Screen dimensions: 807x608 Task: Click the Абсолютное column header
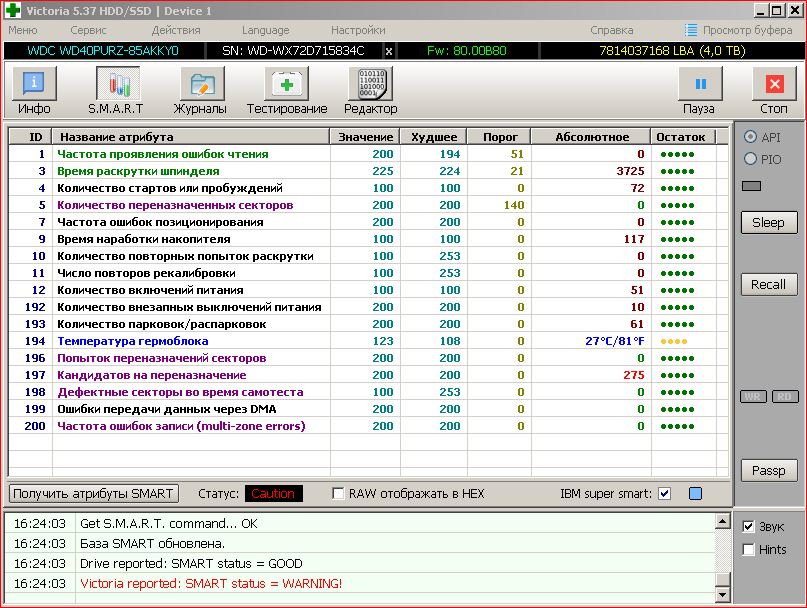[591, 137]
